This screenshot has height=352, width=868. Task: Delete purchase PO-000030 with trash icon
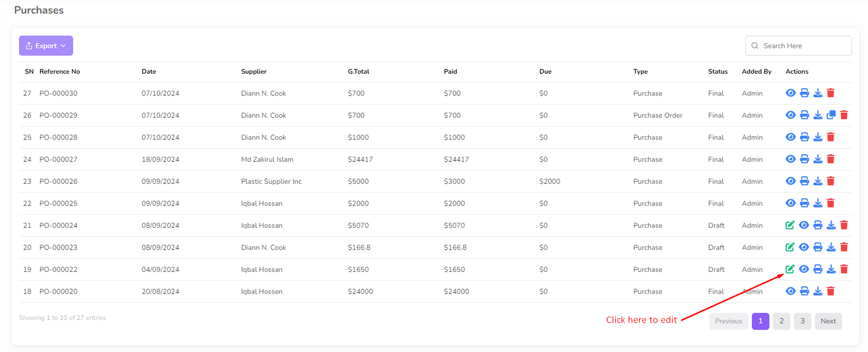coord(831,93)
